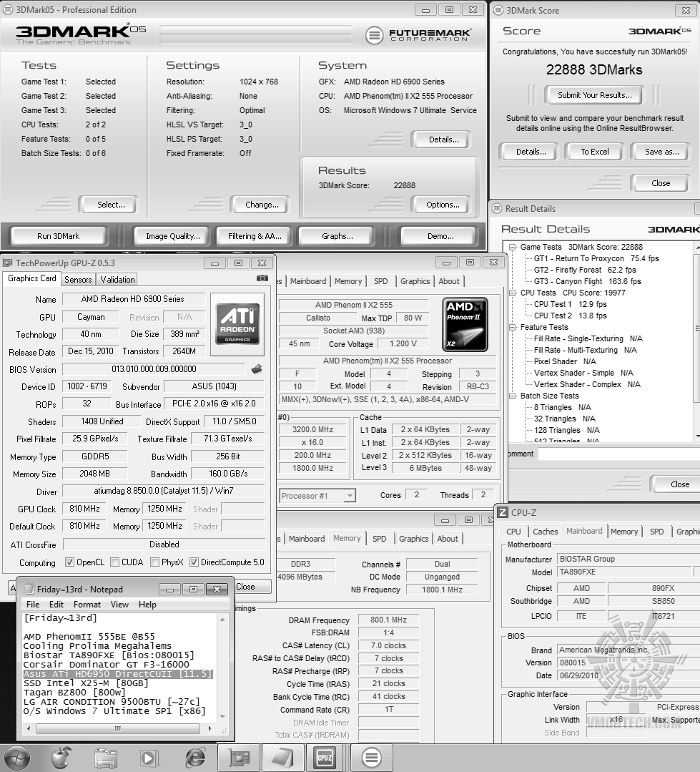Click the Comment input field
Image resolution: width=700 pixels, height=772 pixels.
tap(618, 454)
